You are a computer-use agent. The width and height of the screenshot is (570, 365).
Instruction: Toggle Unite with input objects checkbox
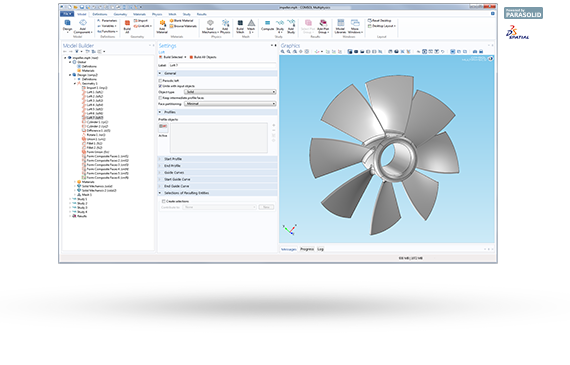click(160, 86)
